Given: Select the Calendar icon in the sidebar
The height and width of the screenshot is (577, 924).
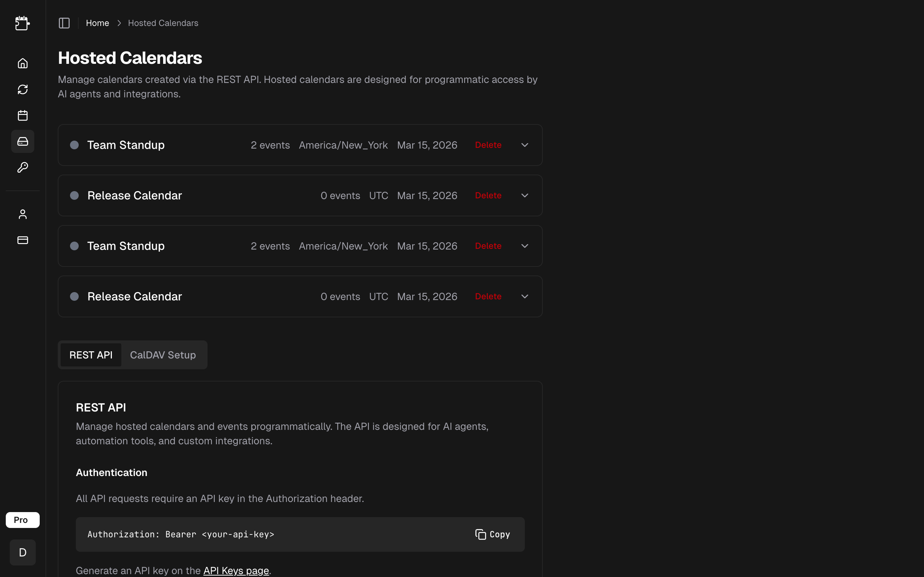Looking at the screenshot, I should coord(22,115).
